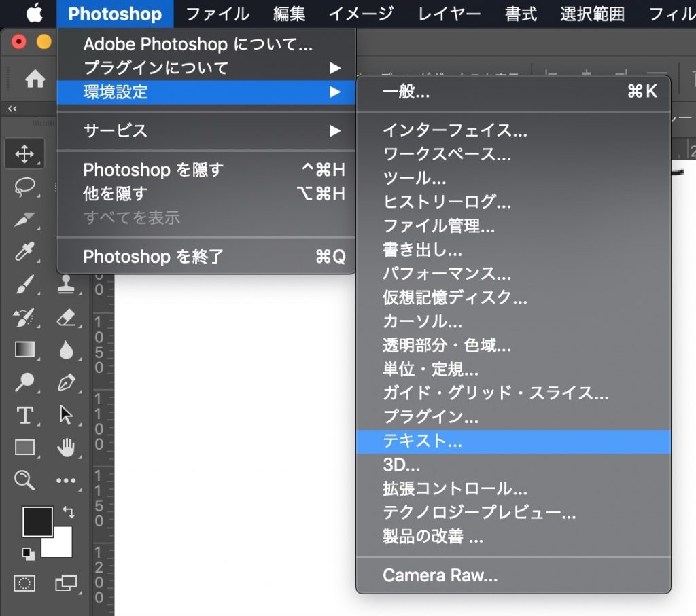The width and height of the screenshot is (696, 616).
Task: Open 透明部分・色域... preferences
Action: [514, 346]
